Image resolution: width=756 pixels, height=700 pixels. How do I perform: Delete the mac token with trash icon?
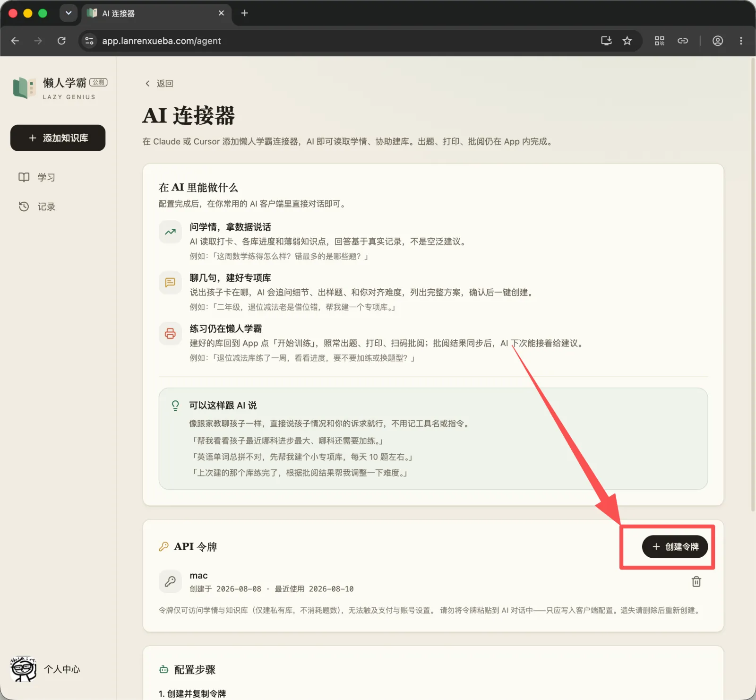coord(696,581)
